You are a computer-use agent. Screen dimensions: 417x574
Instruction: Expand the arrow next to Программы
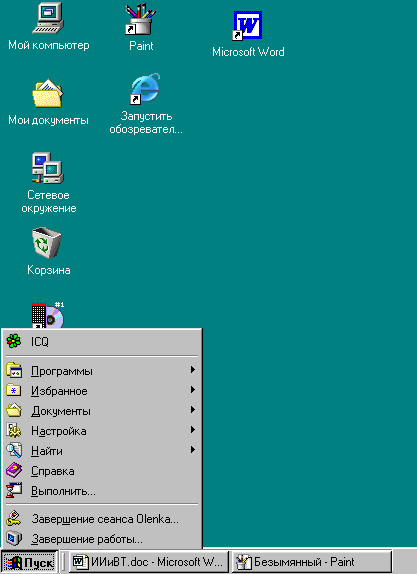pos(193,370)
